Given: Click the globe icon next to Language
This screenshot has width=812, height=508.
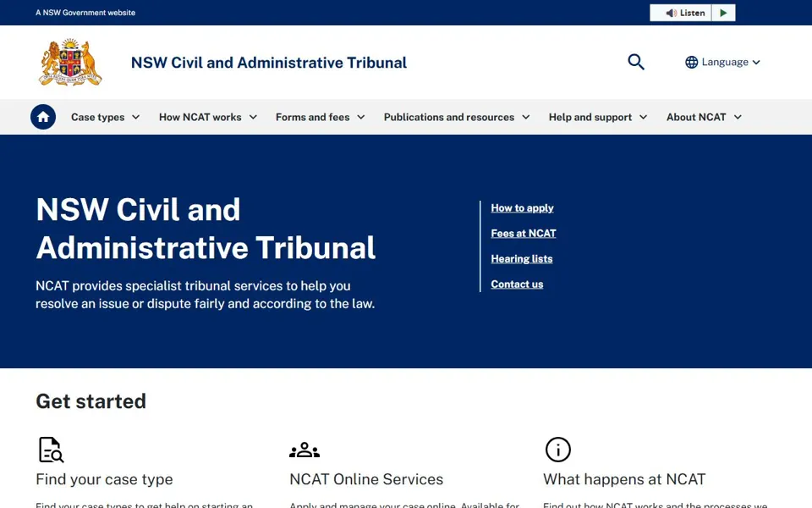Looking at the screenshot, I should 691,62.
